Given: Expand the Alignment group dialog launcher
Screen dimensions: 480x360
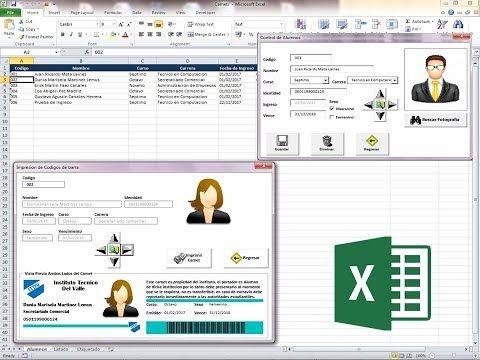Looking at the screenshot, I should click(228, 44).
